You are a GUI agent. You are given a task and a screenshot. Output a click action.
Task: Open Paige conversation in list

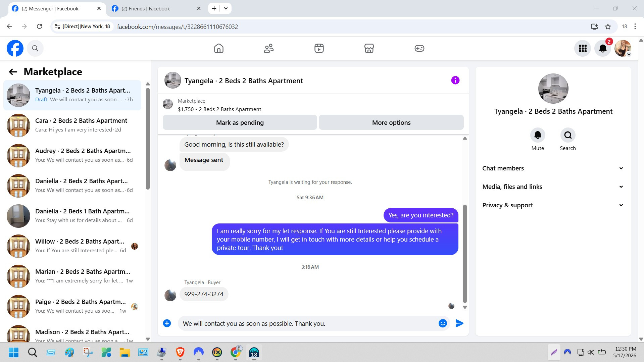coord(72,307)
